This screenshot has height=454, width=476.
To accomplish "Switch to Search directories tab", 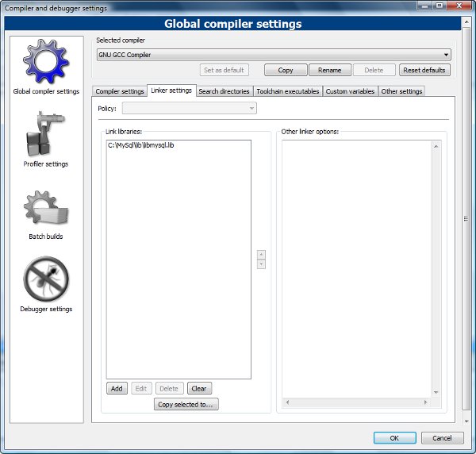I will [224, 91].
